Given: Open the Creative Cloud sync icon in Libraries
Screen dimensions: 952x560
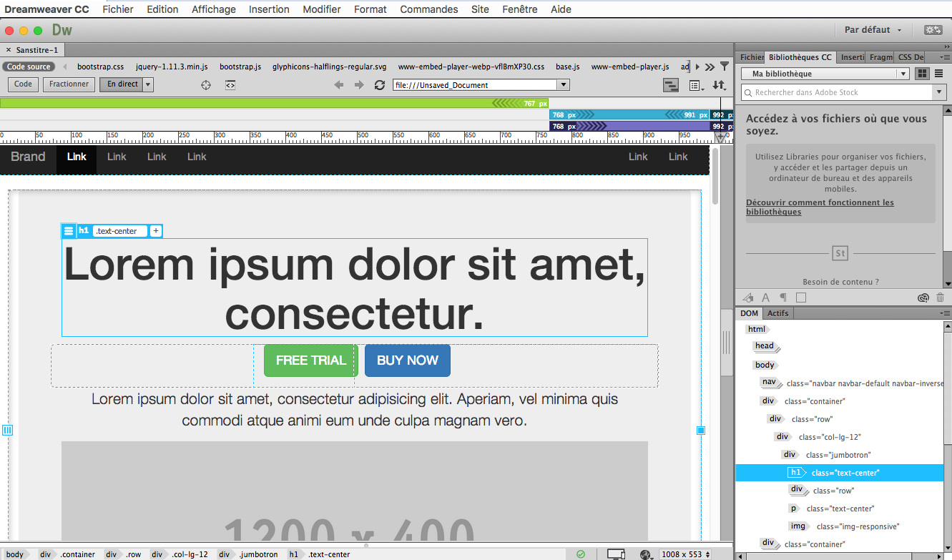Looking at the screenshot, I should click(923, 298).
